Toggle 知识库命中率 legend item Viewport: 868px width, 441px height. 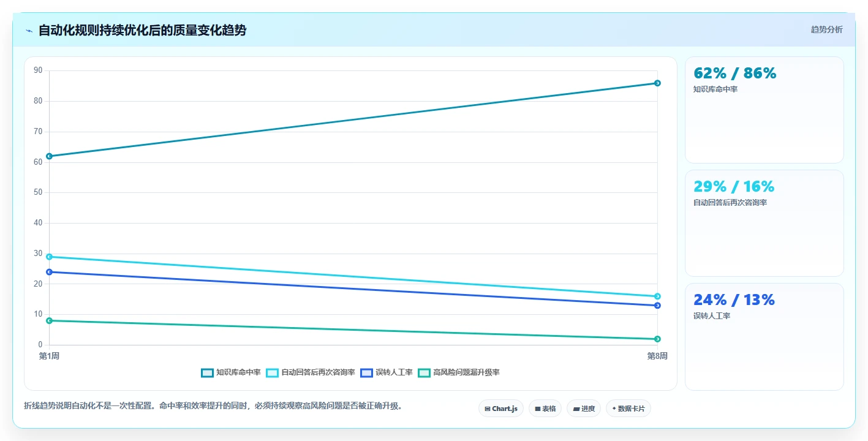point(231,372)
